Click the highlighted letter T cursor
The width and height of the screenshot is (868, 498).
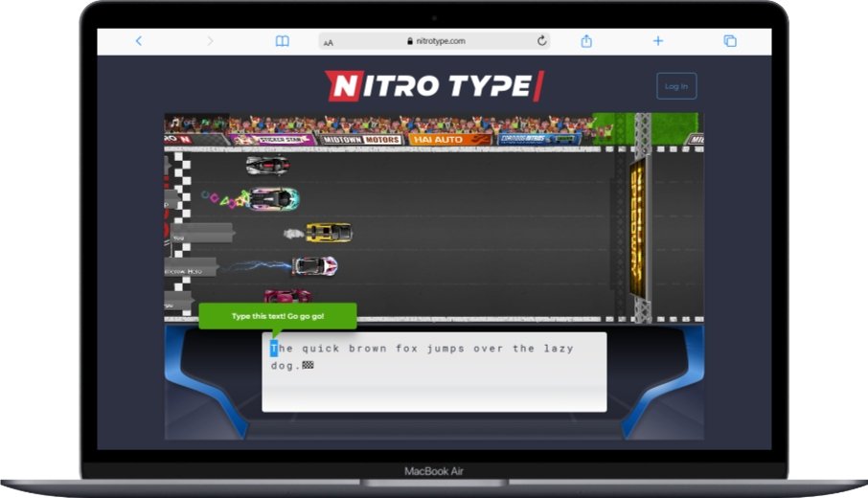tap(273, 349)
